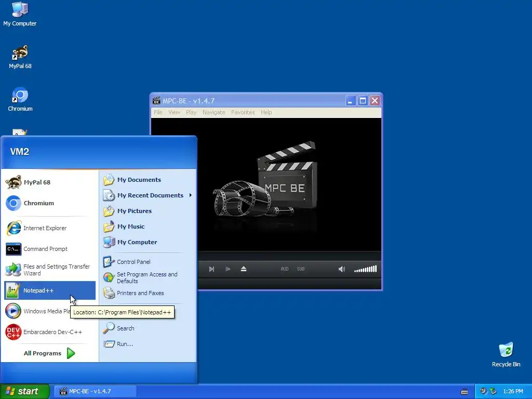Open Notepad++ from the Start menu

click(49, 290)
